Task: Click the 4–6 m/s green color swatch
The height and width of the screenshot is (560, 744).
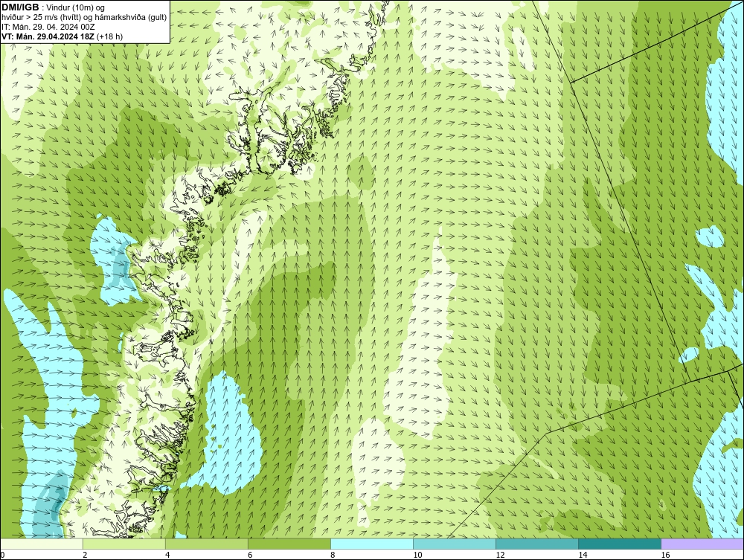Action: click(206, 544)
